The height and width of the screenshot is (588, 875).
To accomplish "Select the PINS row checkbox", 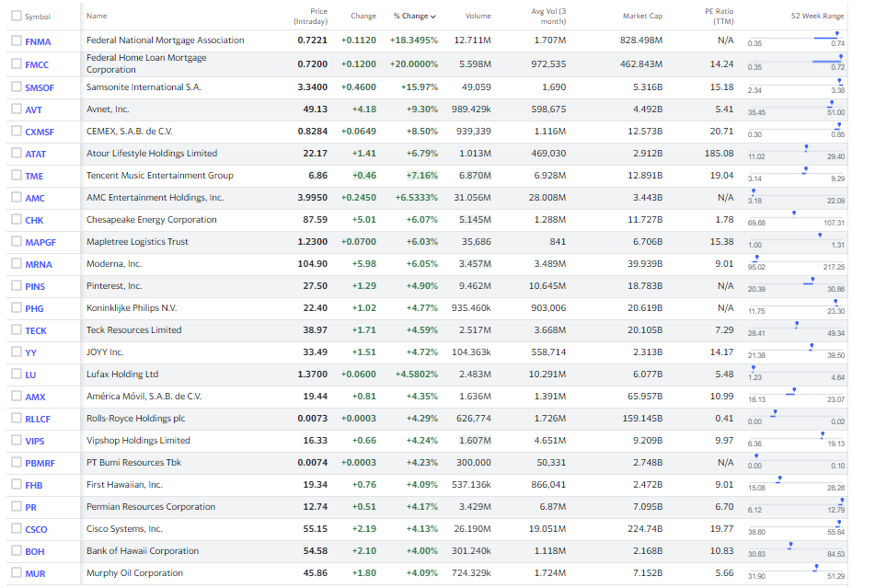I will coord(17,285).
